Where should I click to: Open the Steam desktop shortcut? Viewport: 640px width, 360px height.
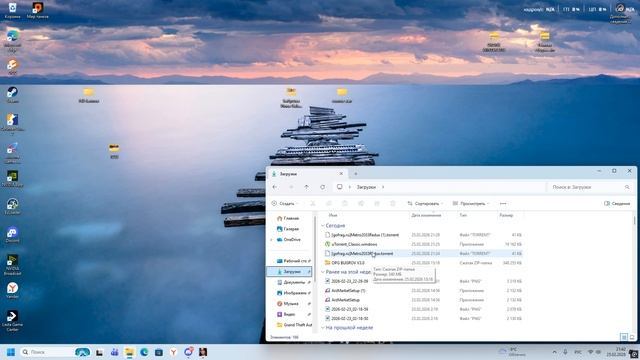(12, 95)
